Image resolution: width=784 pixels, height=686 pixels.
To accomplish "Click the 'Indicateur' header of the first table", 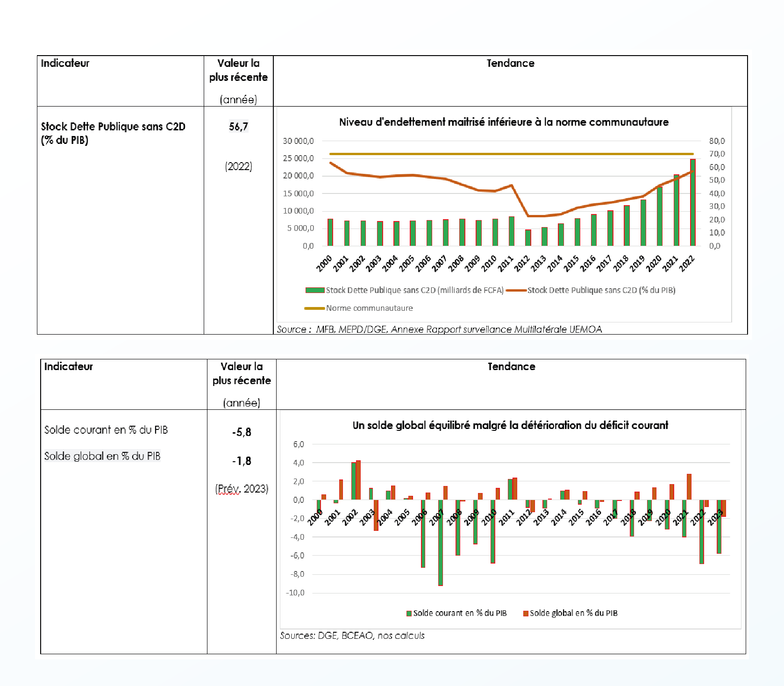I will (x=65, y=63).
